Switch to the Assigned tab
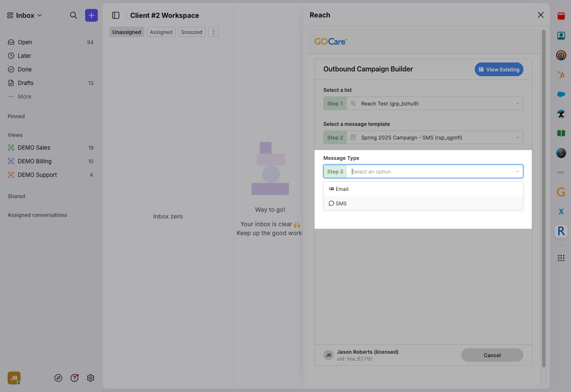 161,32
